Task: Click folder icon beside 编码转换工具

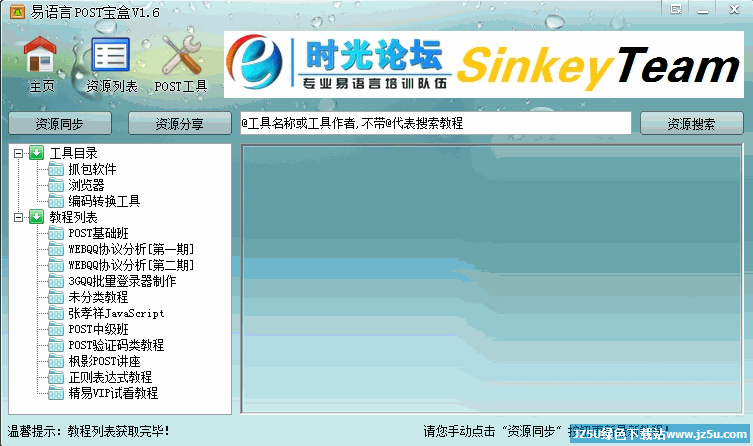Action: pos(56,201)
